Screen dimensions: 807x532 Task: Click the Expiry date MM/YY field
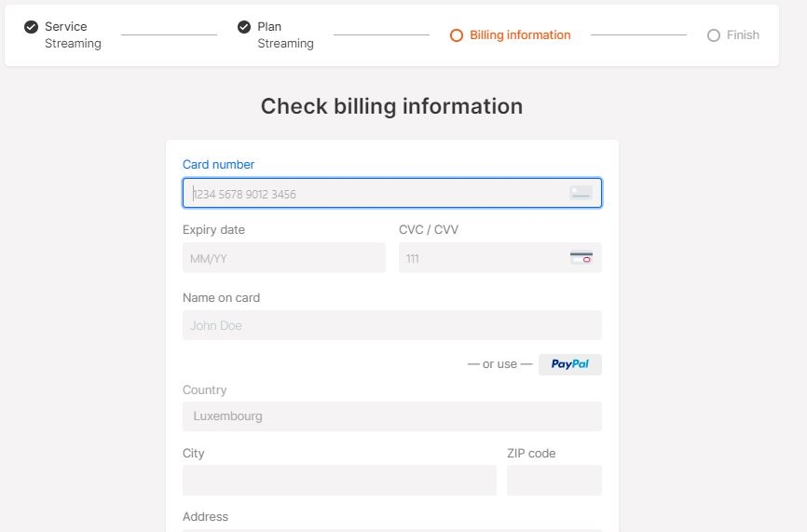[x=283, y=258]
